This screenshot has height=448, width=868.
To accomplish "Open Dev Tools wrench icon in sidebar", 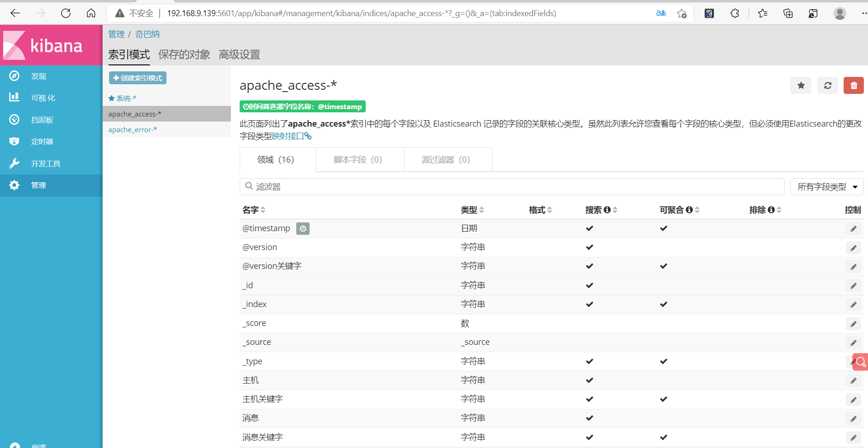I will (14, 163).
